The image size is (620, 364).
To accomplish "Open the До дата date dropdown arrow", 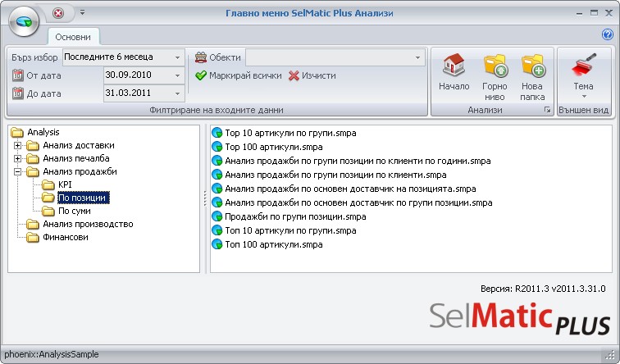I will coord(177,93).
